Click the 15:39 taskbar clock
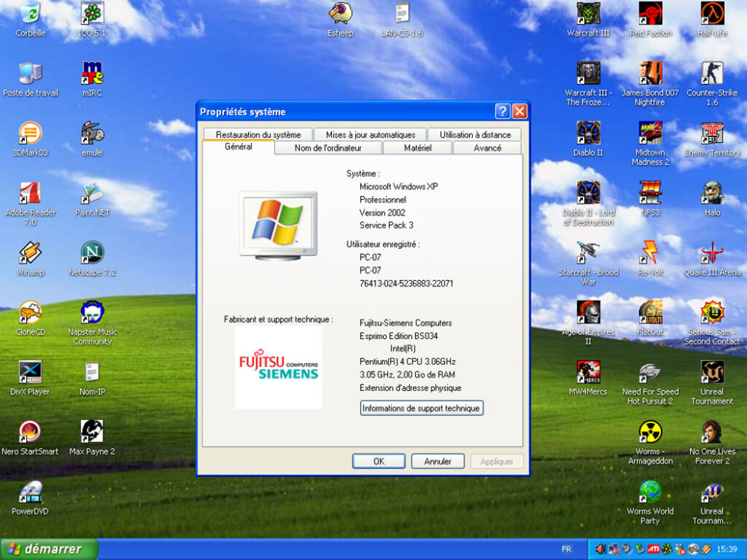Viewport: 747px width, 560px height. pos(727,549)
